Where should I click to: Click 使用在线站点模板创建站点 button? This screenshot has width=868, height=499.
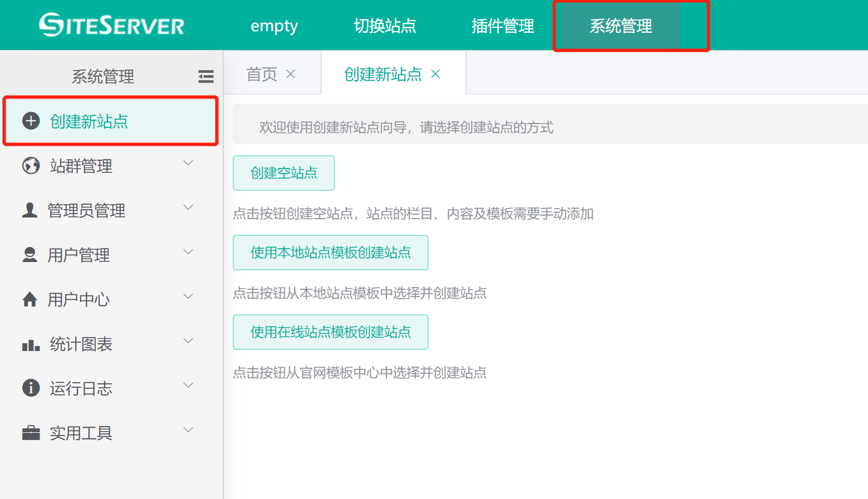(330, 332)
